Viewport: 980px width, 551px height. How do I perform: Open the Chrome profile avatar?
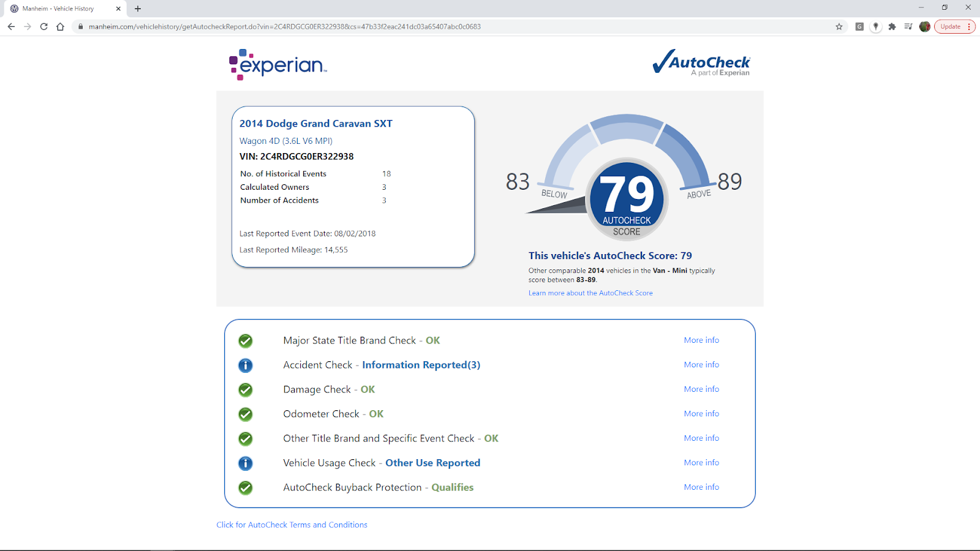tap(925, 26)
